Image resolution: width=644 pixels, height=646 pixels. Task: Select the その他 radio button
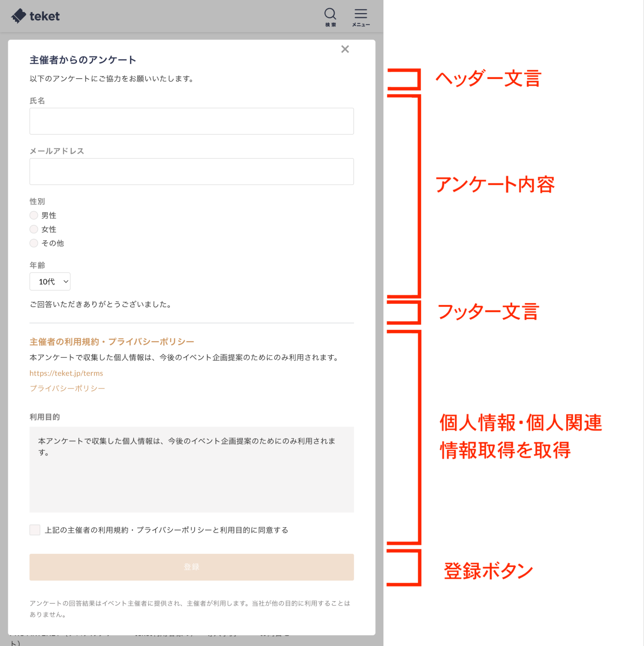coord(34,243)
